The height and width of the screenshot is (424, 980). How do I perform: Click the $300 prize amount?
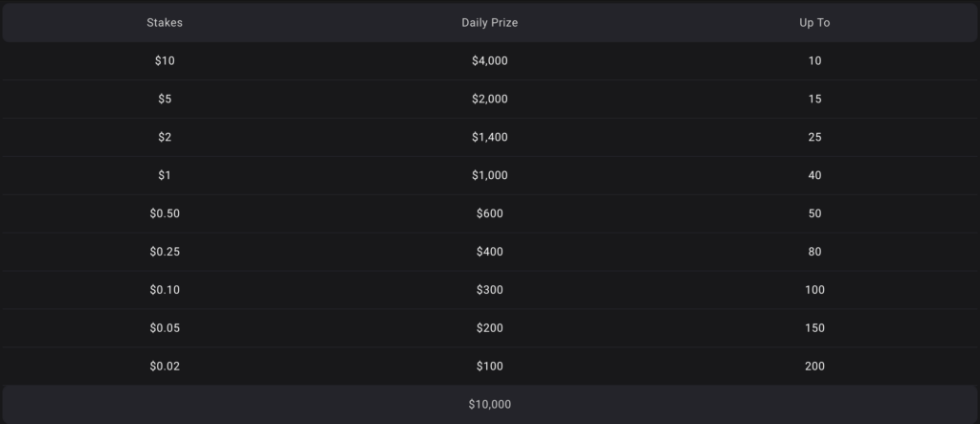(x=489, y=290)
